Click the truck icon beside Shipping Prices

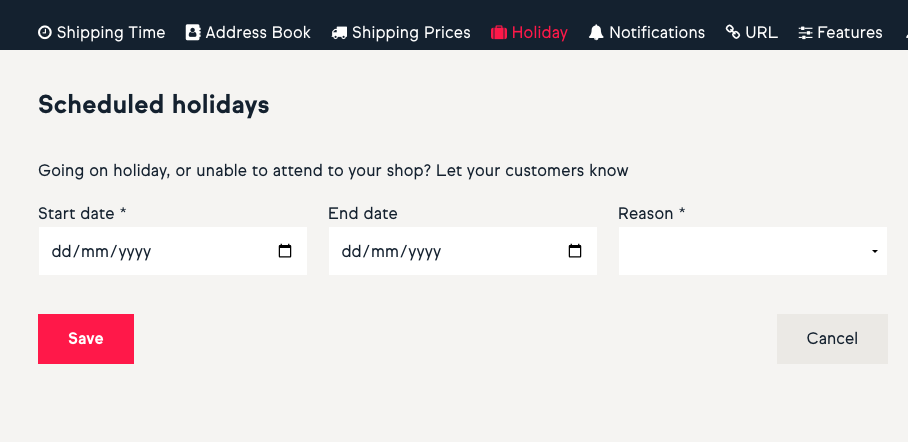point(339,33)
